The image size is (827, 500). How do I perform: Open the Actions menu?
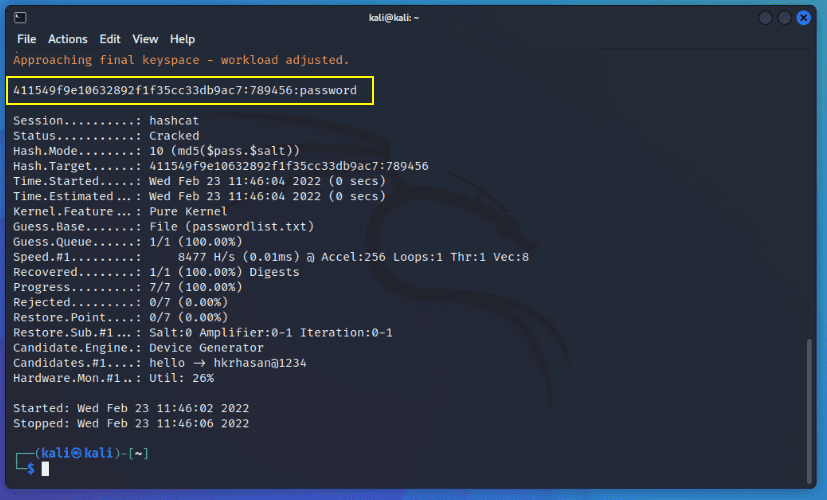(x=68, y=39)
